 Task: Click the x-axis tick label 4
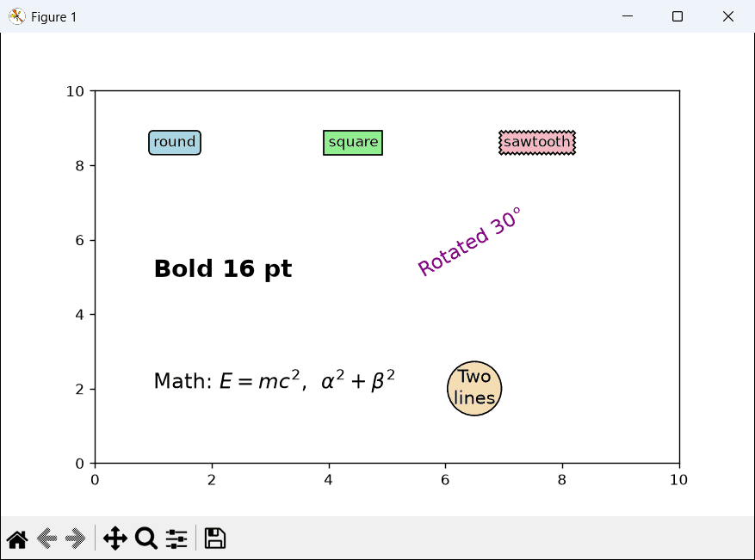tap(328, 480)
